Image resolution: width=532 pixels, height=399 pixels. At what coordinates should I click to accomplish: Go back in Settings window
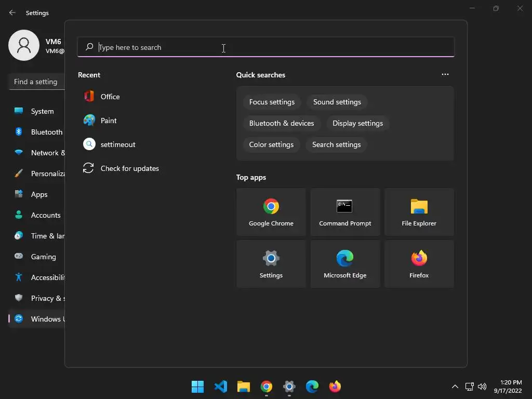(x=12, y=12)
